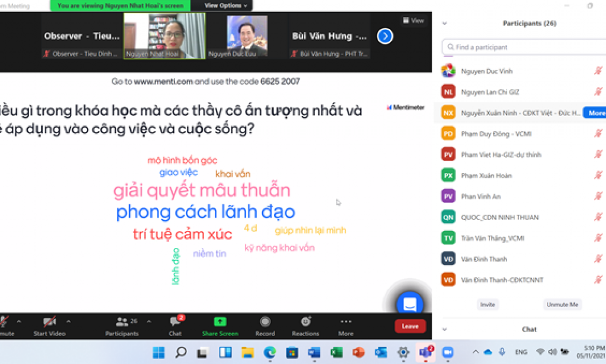Click the Unmute Me button
This screenshot has width=606, height=364.
click(562, 304)
